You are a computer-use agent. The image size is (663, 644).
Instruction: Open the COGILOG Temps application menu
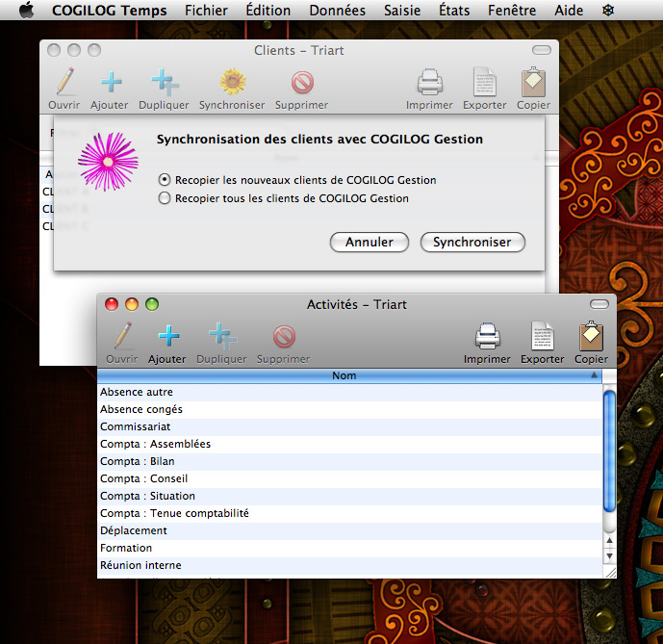(109, 11)
